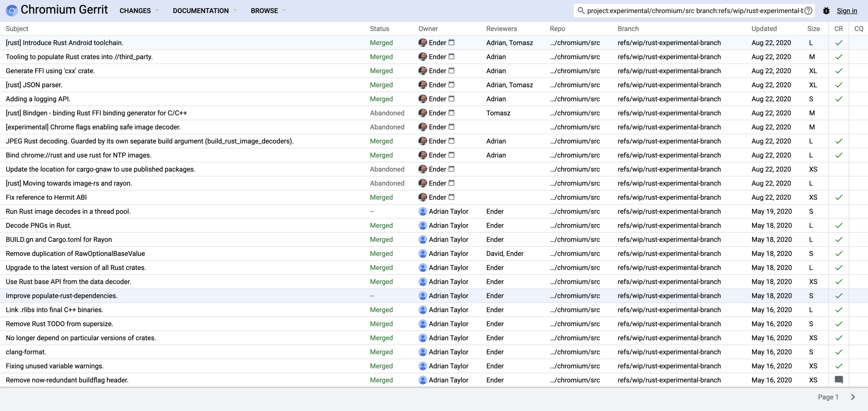Image resolution: width=868 pixels, height=411 pixels.
Task: Open '[rust] Introduce Rust Android toolchain' change
Action: [65, 43]
